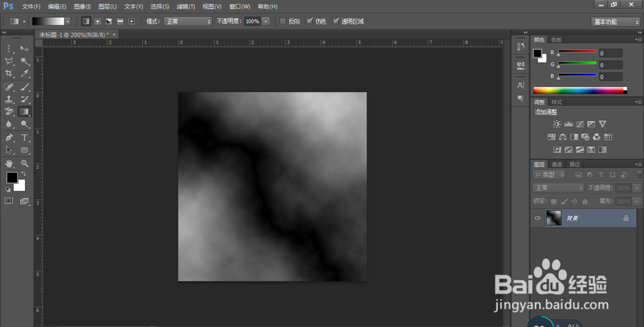644x327 pixels.
Task: Click the foreground color swatch in toolbox
Action: point(12,177)
